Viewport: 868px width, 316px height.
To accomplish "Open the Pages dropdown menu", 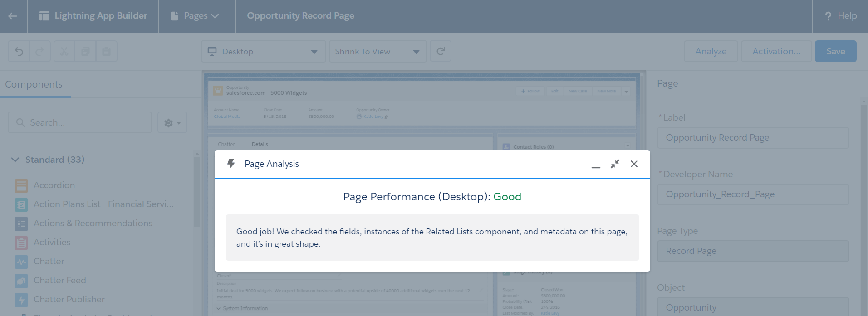I will (195, 16).
